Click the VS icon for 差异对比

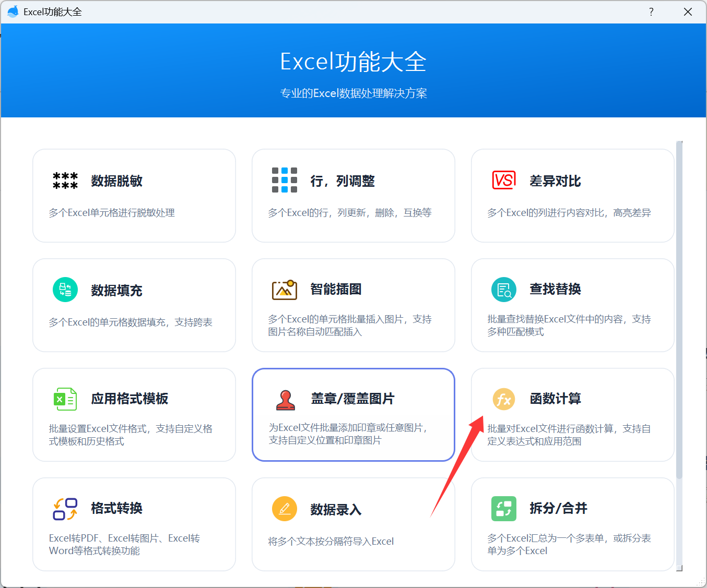coord(504,180)
